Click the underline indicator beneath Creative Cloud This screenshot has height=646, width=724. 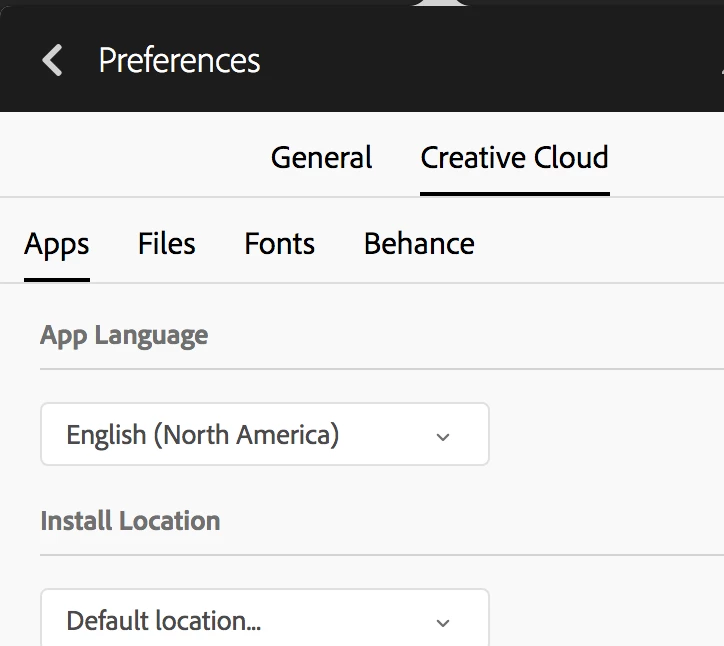click(514, 192)
